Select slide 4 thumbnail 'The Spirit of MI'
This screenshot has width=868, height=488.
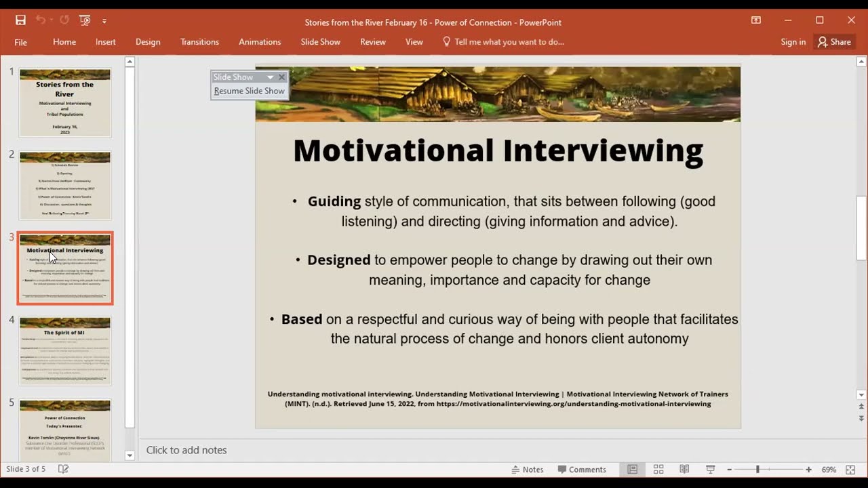click(x=65, y=351)
